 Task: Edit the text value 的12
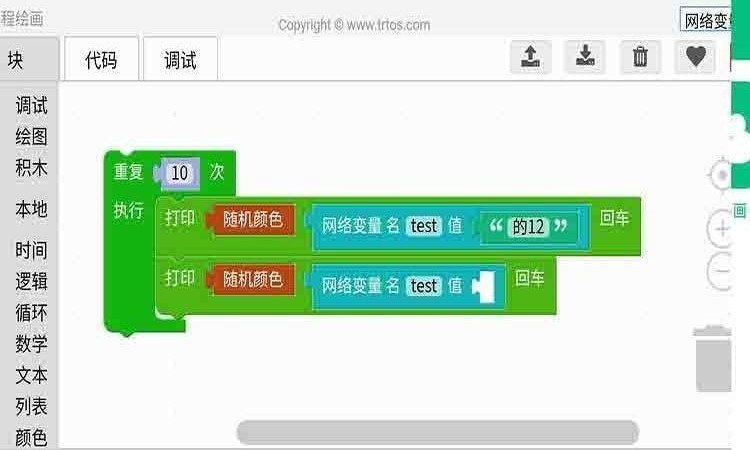(x=528, y=226)
